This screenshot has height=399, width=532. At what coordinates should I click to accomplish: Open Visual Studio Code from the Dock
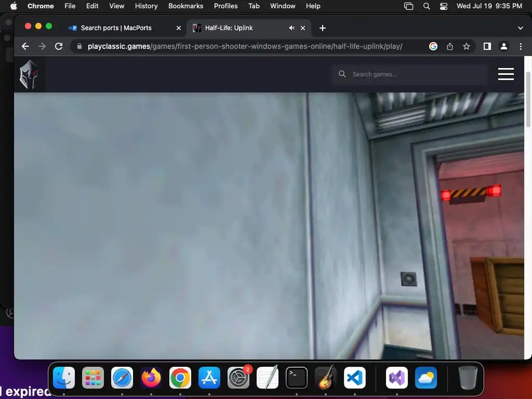(x=354, y=378)
